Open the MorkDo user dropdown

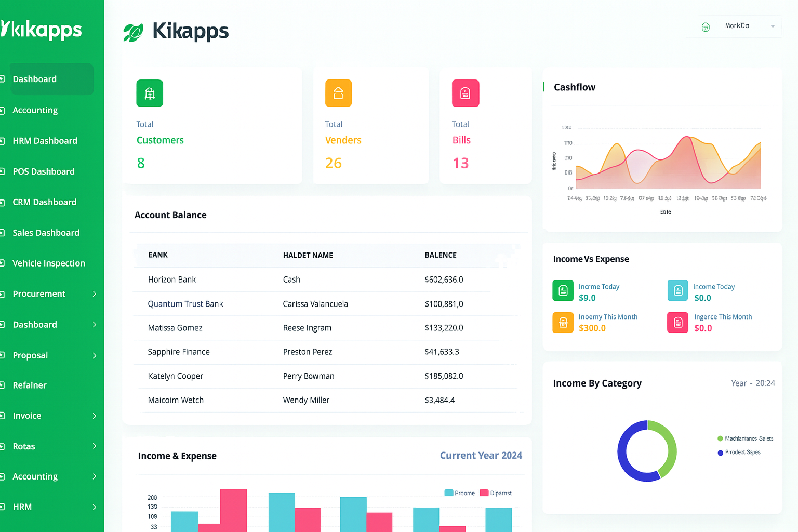(772, 26)
